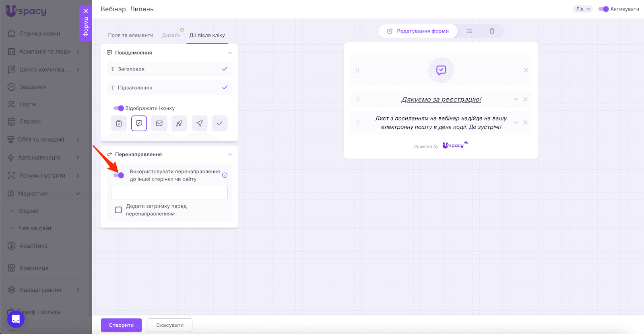Collapse the Маркетинг menu

[x=78, y=194]
